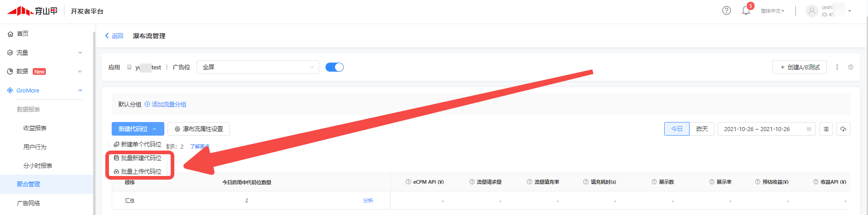This screenshot has height=215, width=868.
Task: Open the vertical three-dot more options menu
Action: click(x=837, y=67)
